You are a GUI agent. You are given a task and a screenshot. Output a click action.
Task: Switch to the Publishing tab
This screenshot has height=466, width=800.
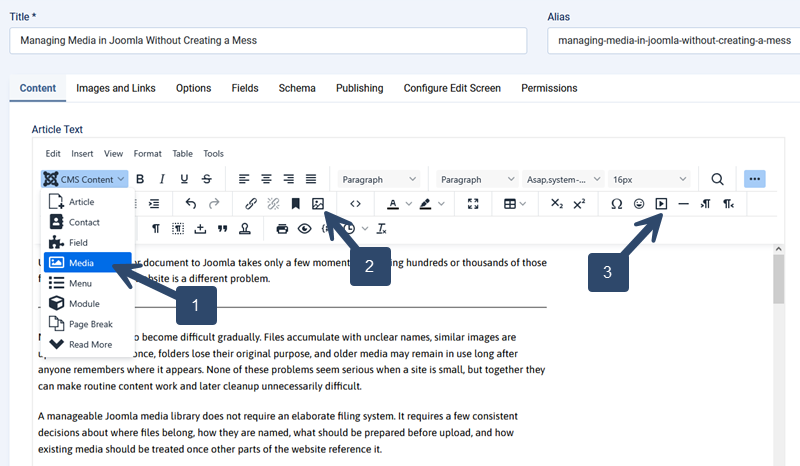pos(360,88)
